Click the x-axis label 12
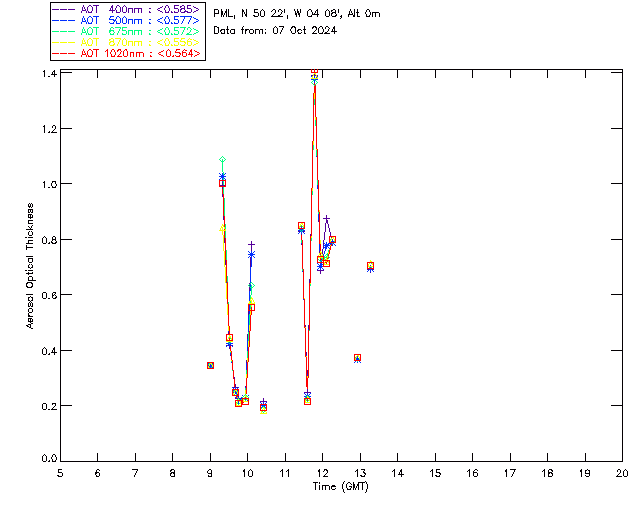640x512 pixels. [322, 473]
